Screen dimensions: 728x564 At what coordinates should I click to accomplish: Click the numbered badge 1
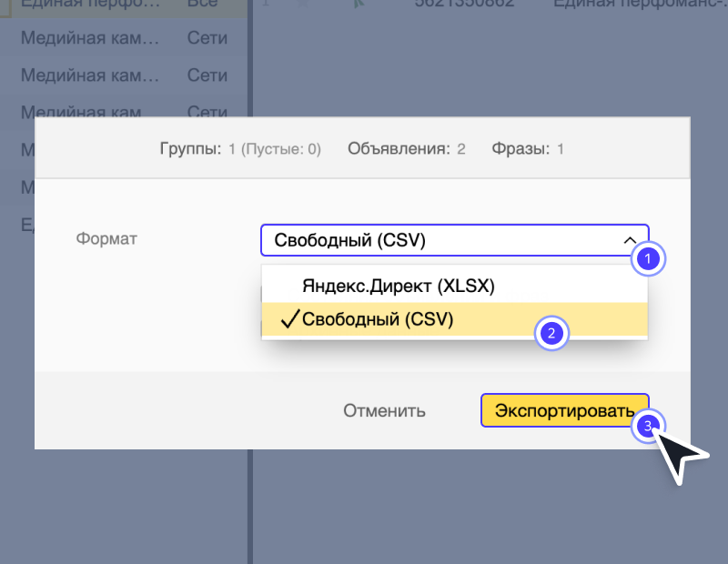[648, 258]
